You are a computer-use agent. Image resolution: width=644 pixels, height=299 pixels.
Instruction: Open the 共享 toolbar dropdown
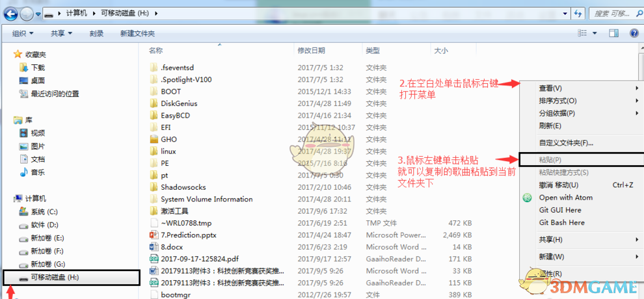tap(62, 34)
